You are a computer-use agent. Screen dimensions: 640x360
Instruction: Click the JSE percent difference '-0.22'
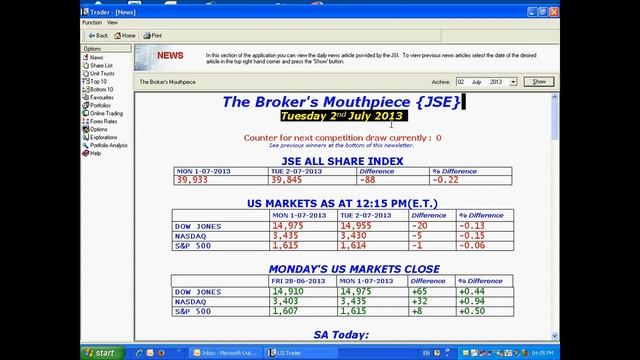point(445,180)
